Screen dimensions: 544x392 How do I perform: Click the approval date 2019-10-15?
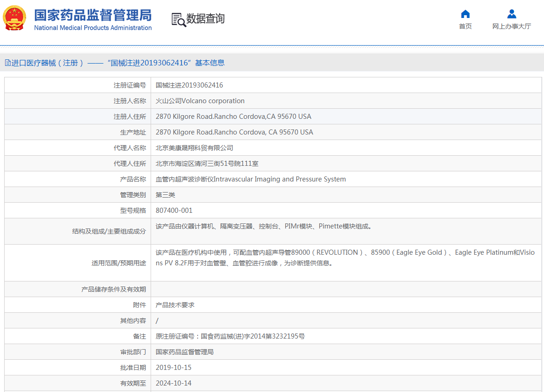[174, 368]
